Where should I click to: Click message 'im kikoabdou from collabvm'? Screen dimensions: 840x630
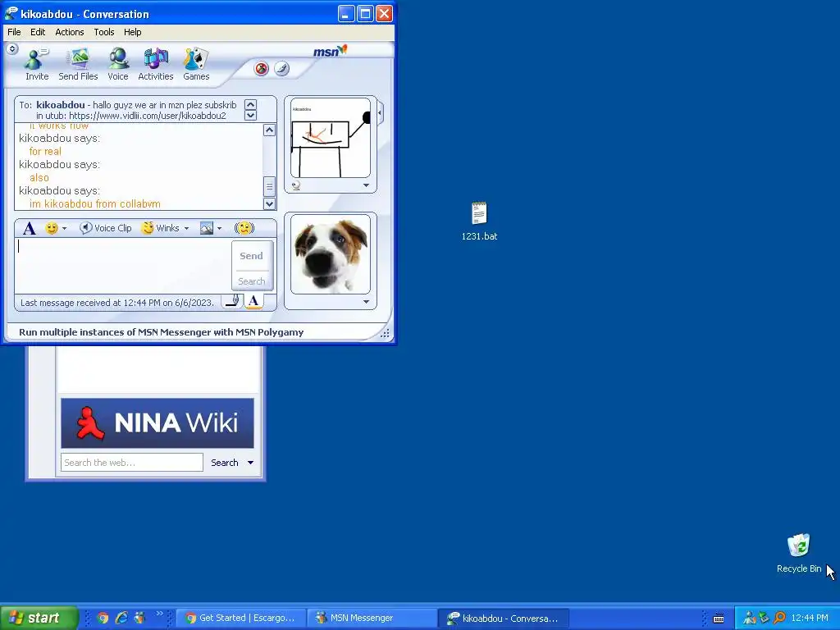[x=95, y=203]
